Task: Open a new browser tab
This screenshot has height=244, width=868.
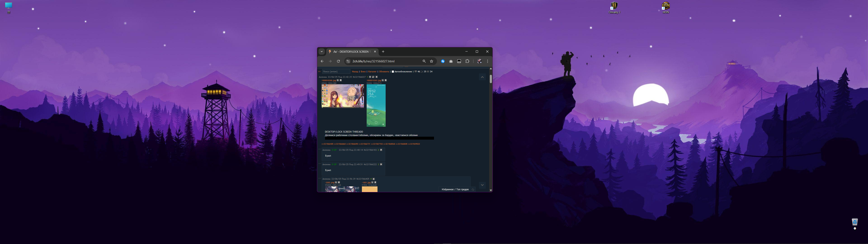Action: click(383, 52)
